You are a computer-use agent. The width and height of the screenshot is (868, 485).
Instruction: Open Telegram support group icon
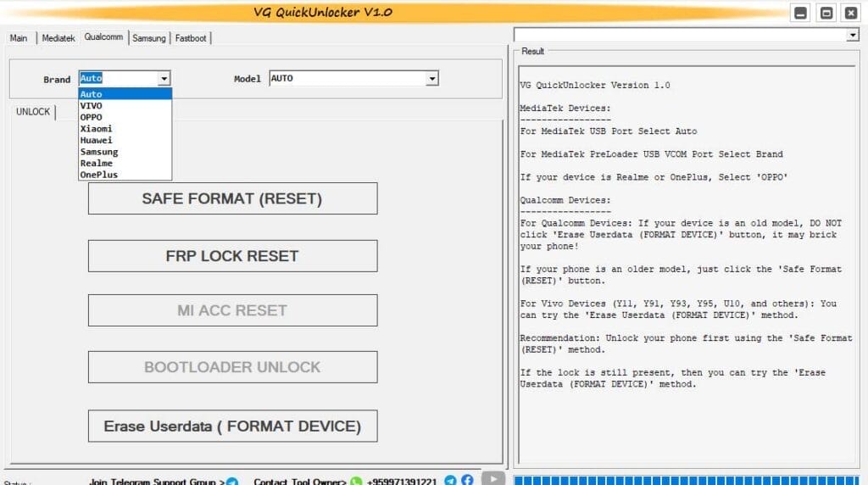pyautogui.click(x=232, y=481)
